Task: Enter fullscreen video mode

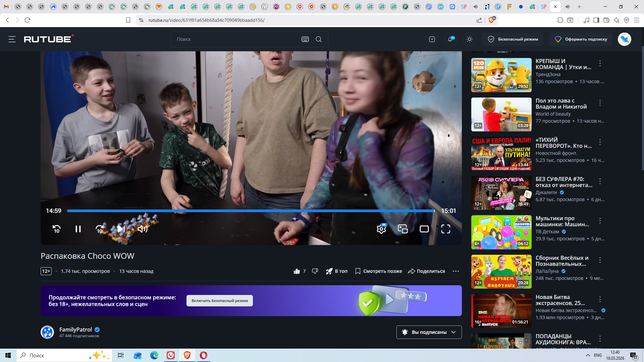Action: 445,229
